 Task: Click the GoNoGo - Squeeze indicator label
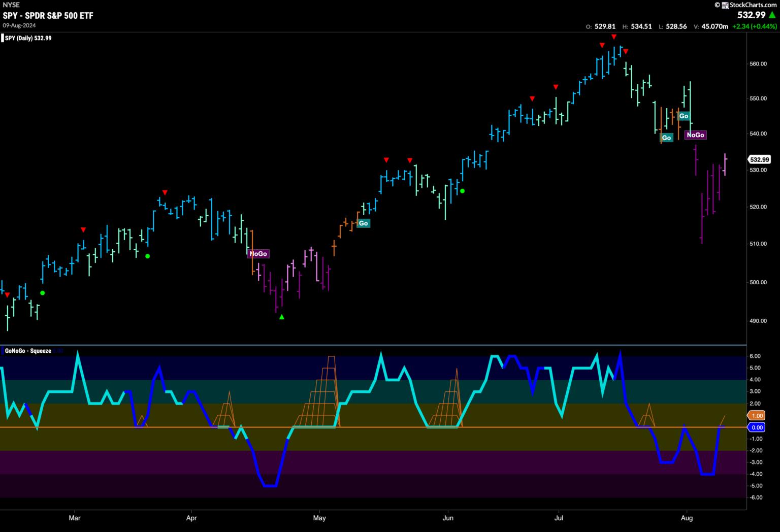(28, 351)
